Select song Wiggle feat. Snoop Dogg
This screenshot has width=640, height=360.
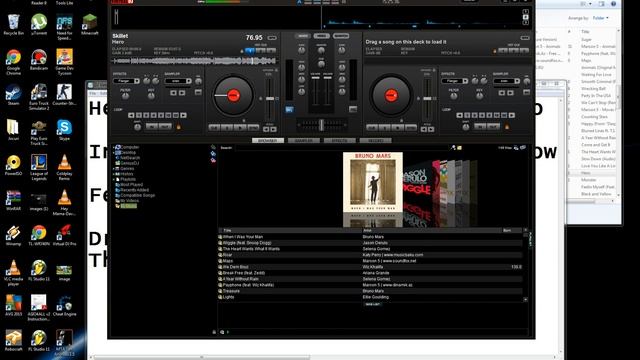pos(371,243)
